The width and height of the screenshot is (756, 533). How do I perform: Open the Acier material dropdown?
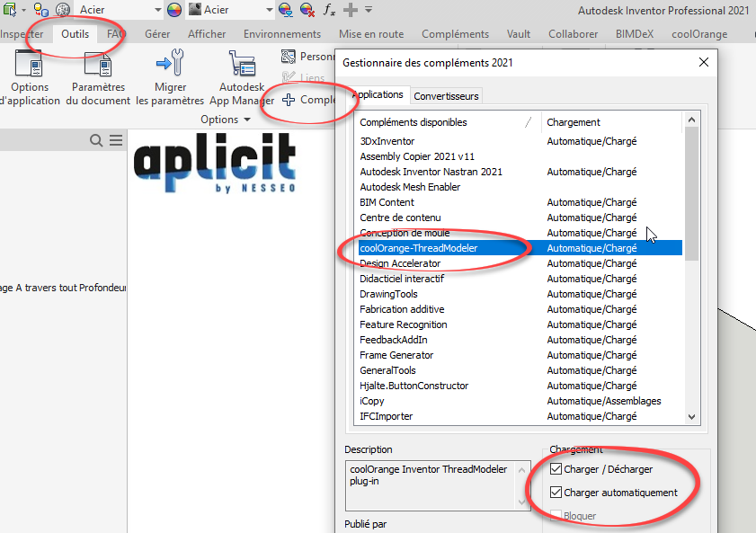pos(156,10)
